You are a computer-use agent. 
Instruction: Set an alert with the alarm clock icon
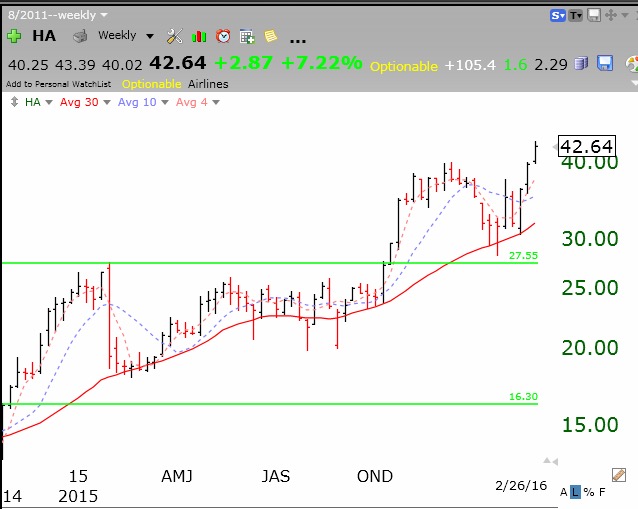223,36
